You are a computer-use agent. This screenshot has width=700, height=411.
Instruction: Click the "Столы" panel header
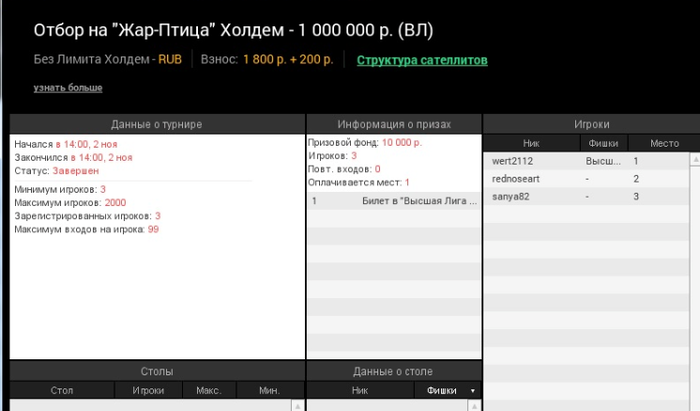(x=157, y=371)
